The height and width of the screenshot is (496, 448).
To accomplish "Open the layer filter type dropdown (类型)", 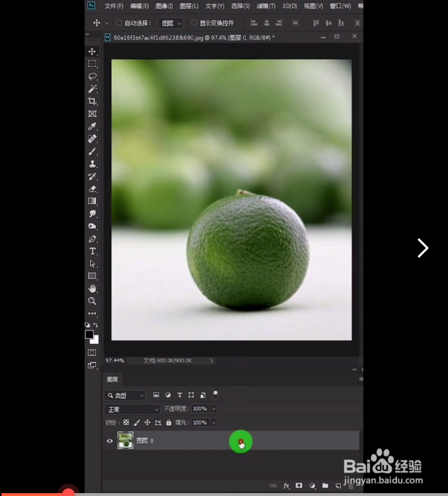I will coord(124,395).
